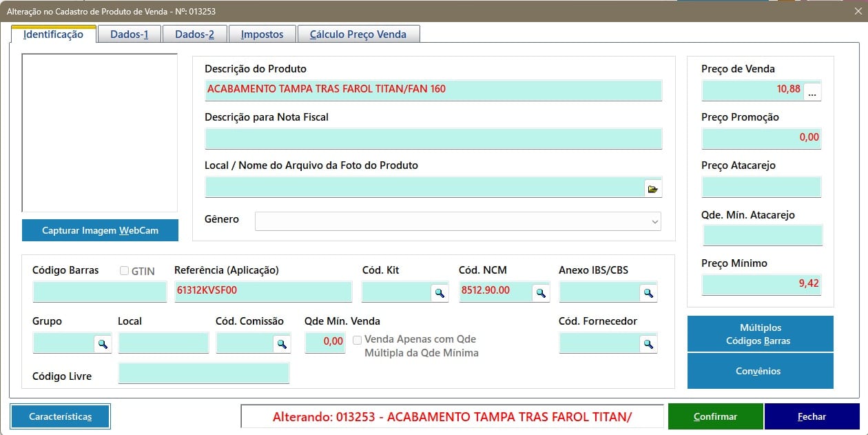
Task: Confirm changes with the Confirmar button
Action: click(x=716, y=416)
